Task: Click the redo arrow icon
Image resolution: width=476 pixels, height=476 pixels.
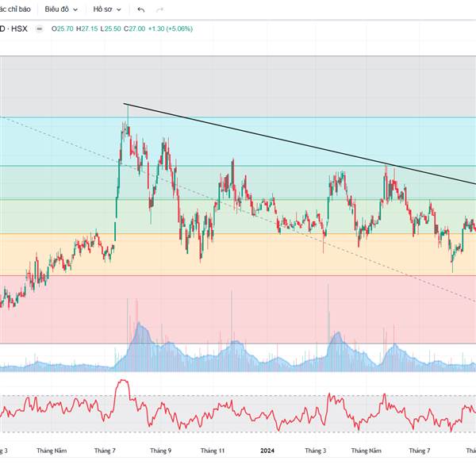Action: point(160,10)
